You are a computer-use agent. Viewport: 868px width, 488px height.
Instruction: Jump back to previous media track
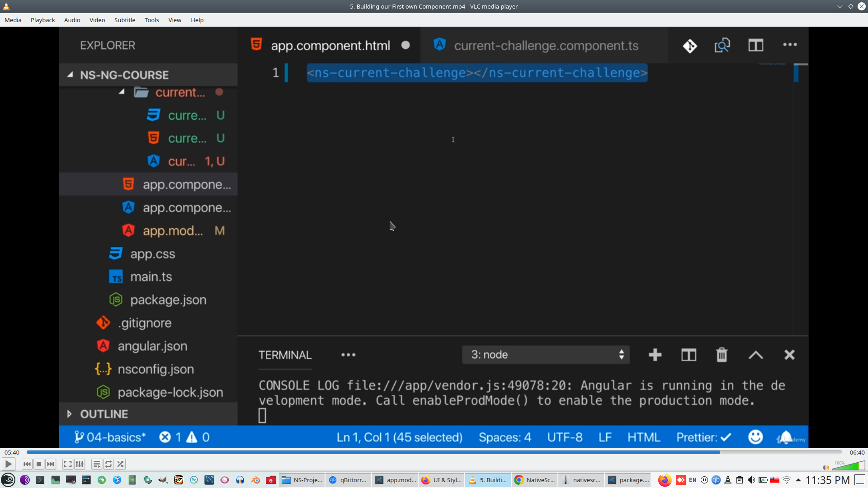pos(27,464)
